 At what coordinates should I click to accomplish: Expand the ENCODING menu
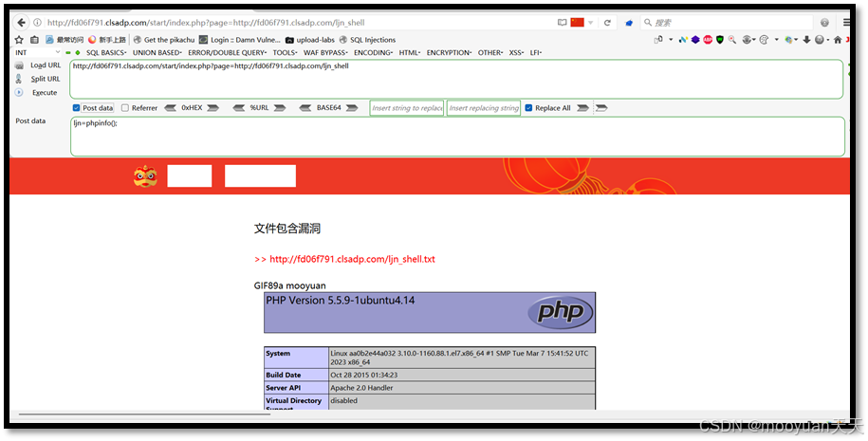point(374,52)
